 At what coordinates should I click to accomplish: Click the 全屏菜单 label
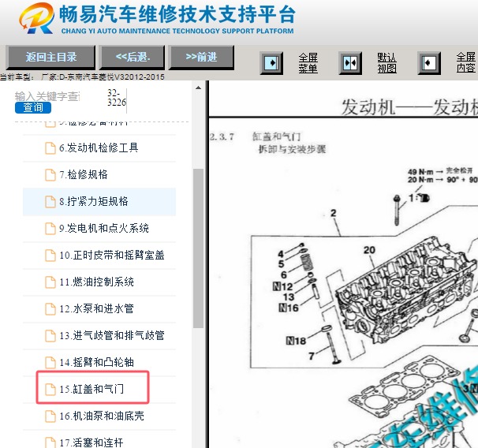pyautogui.click(x=308, y=63)
